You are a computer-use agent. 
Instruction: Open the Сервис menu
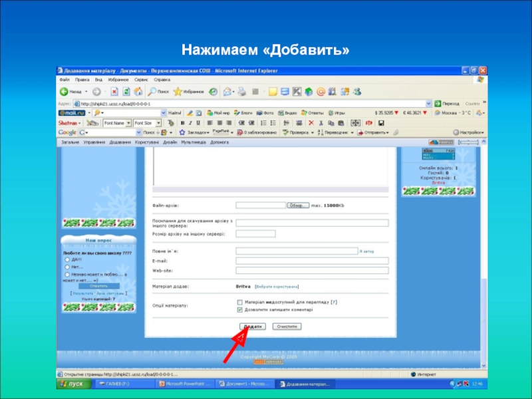[141, 80]
